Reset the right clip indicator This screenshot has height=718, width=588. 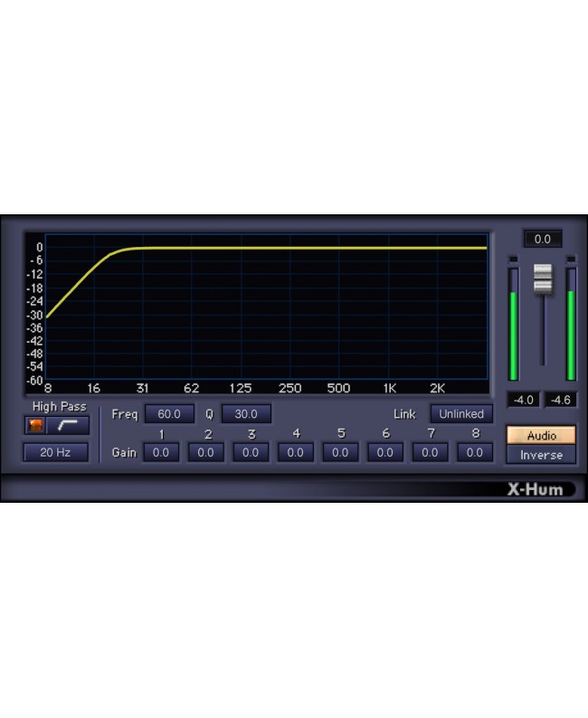tap(571, 260)
